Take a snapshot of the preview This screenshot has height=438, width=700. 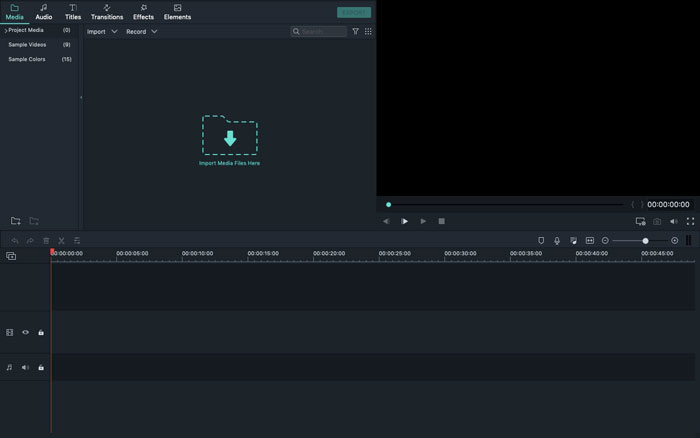coord(657,221)
